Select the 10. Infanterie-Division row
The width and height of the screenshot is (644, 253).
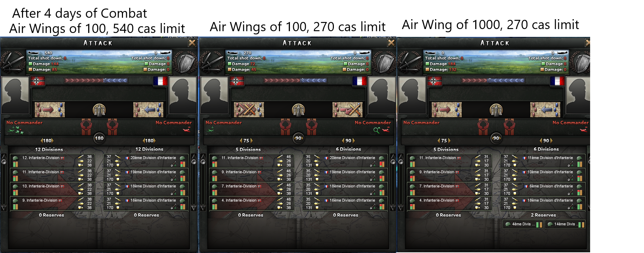point(52,189)
